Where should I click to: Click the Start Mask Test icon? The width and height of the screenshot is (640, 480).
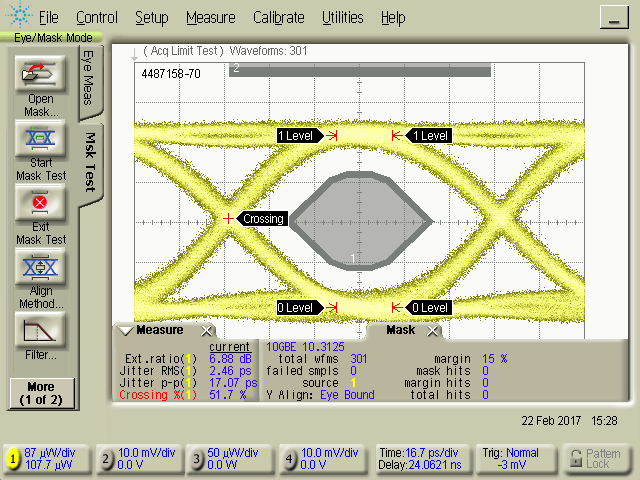40,138
